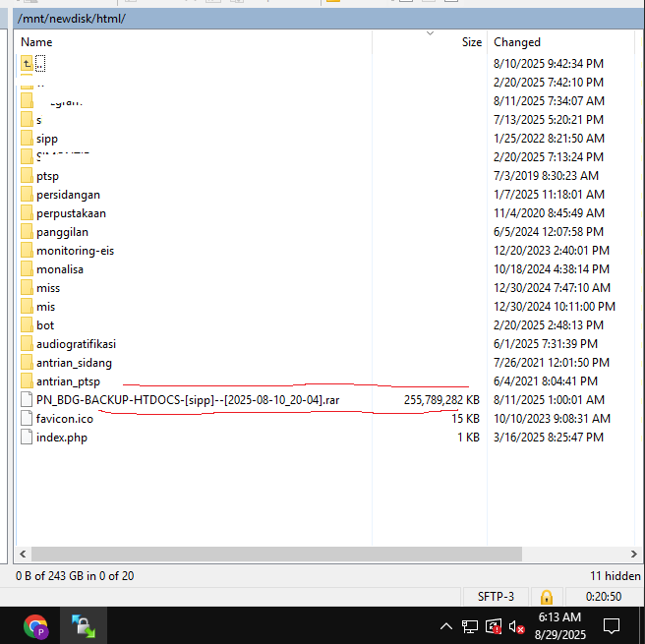The image size is (645, 644).
Task: Click the 0:20:50 session timer
Action: pos(603,597)
